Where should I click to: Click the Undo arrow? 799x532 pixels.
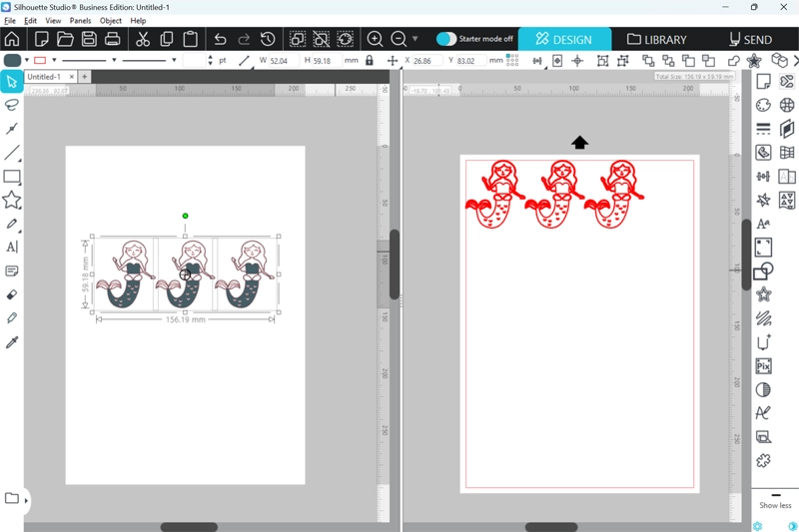220,39
